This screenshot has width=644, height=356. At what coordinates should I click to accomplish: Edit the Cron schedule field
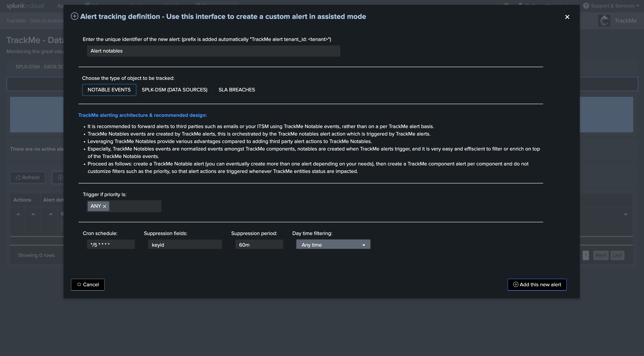click(111, 245)
